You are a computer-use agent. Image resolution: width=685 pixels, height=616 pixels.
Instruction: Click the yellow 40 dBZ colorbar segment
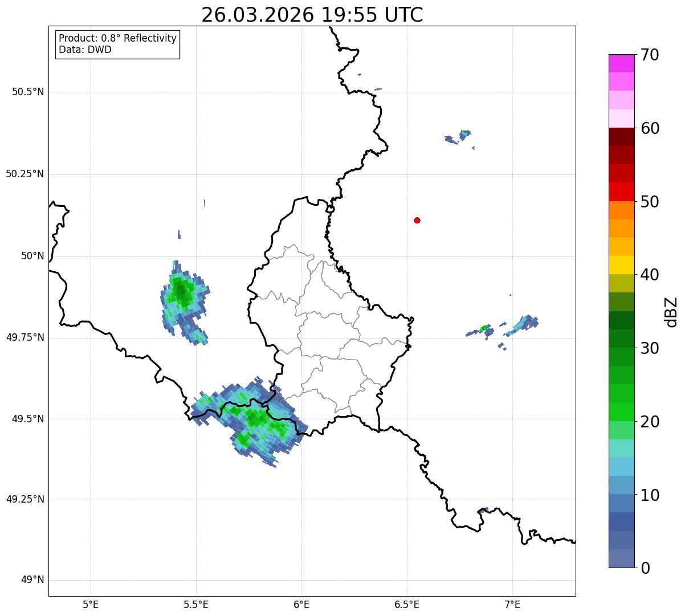pyautogui.click(x=621, y=265)
